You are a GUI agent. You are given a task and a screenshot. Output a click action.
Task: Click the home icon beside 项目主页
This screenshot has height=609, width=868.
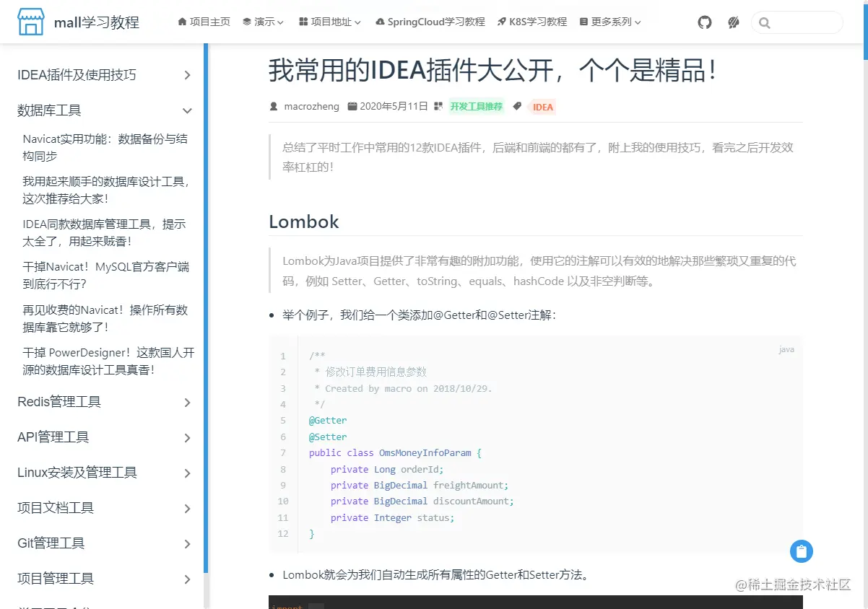point(182,22)
